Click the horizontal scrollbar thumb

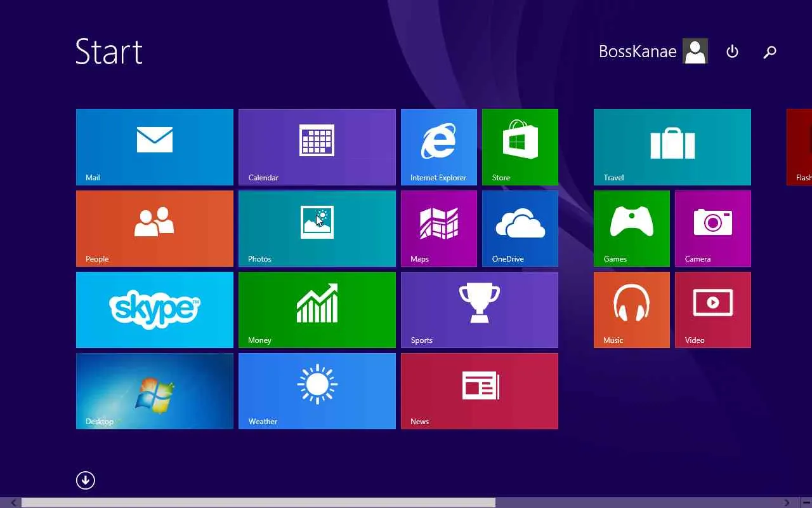tap(258, 503)
